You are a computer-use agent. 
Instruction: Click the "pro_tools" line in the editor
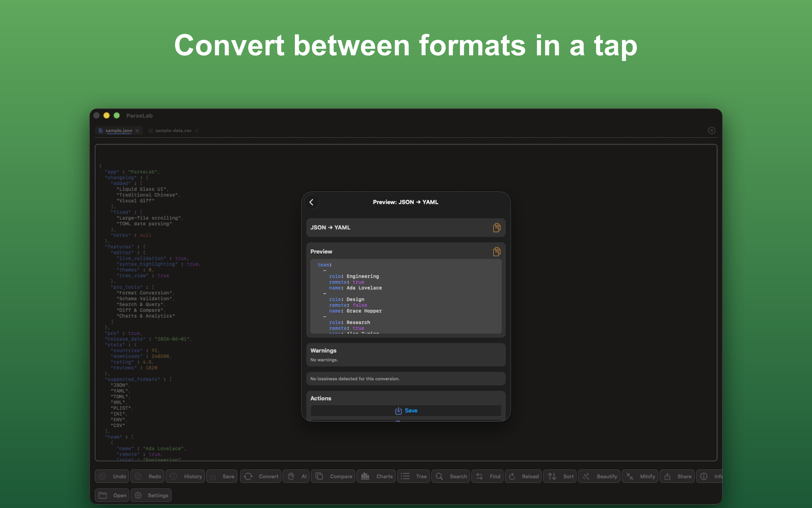[x=132, y=287]
